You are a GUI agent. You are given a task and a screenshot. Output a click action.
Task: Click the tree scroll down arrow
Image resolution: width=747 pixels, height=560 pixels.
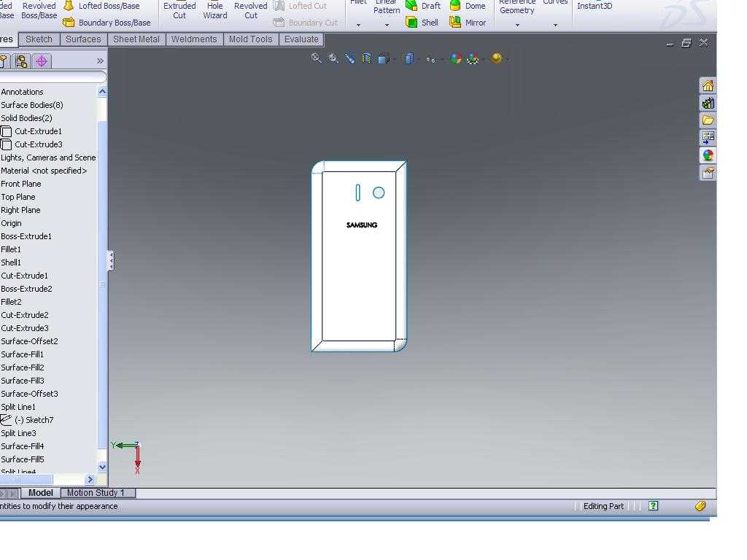click(x=102, y=467)
